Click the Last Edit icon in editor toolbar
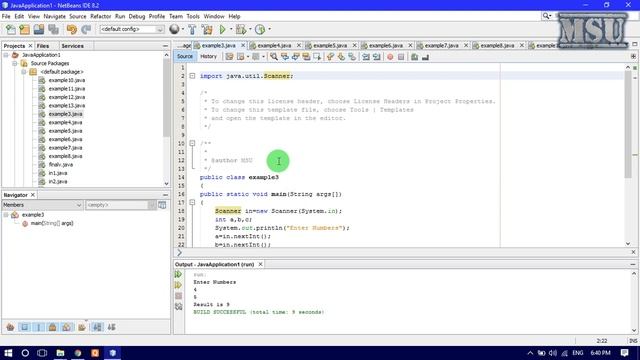 229,57
